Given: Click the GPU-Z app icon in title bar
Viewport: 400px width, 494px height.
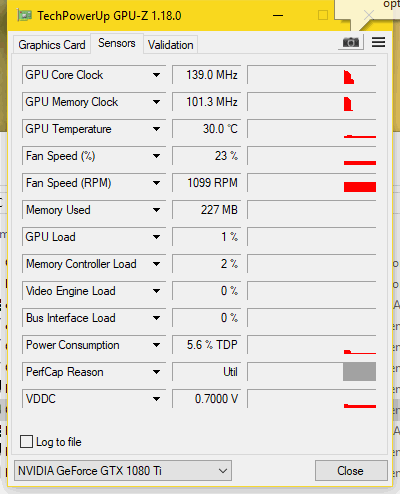Looking at the screenshot, I should click(x=24, y=16).
